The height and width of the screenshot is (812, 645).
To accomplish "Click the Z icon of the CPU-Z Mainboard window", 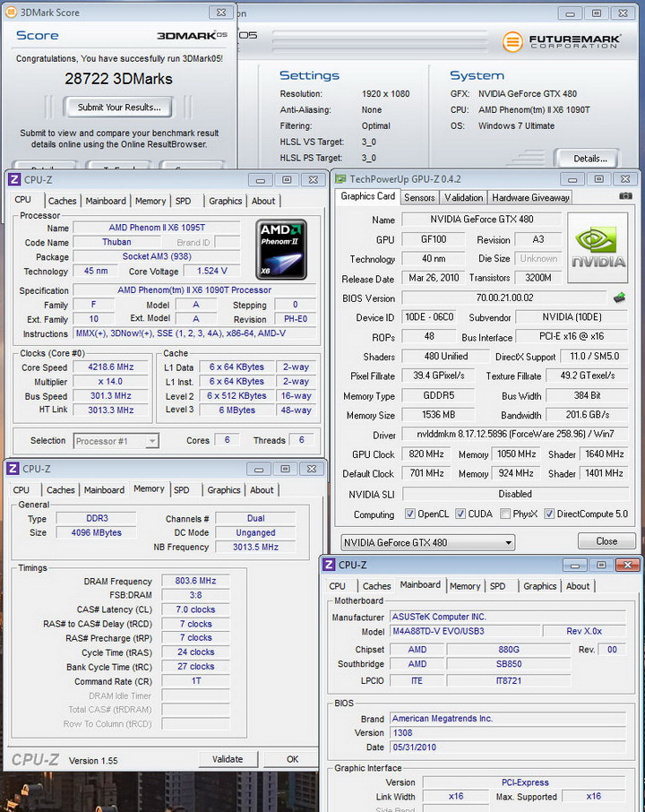I will click(x=329, y=564).
